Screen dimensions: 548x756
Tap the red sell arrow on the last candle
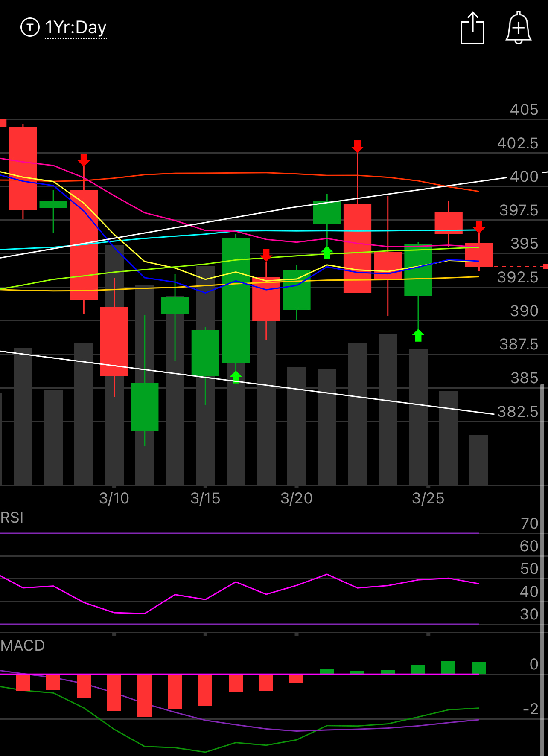point(479,227)
